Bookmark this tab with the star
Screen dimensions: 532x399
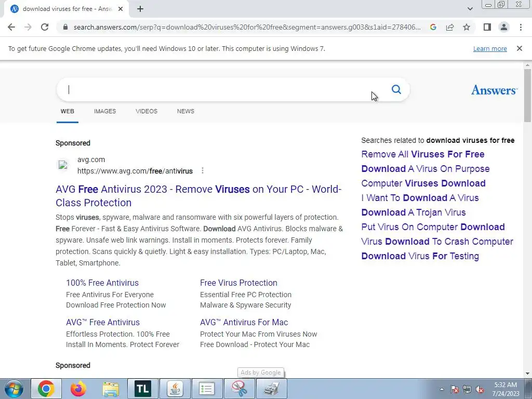tap(467, 27)
